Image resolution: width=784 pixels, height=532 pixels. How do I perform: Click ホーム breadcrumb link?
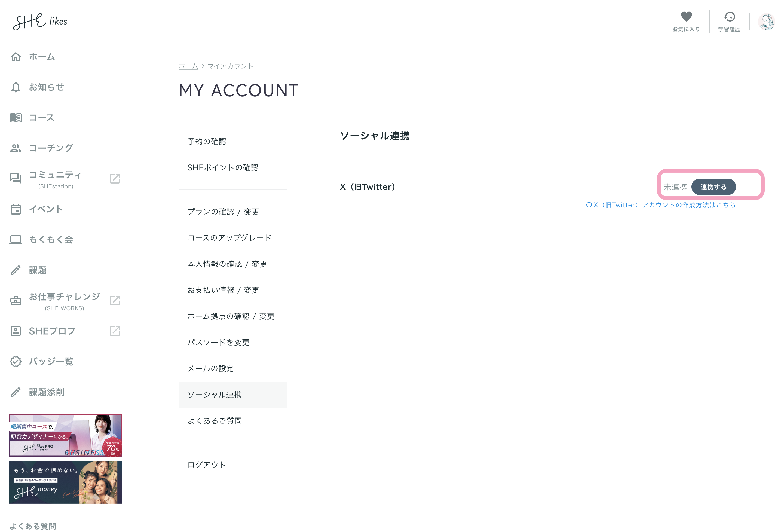(x=188, y=66)
